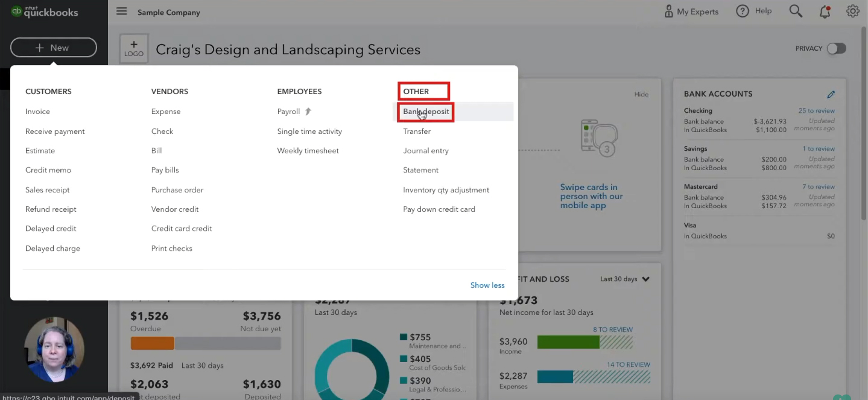This screenshot has height=400, width=868.
Task: Click the expenses donut chart
Action: [x=352, y=369]
